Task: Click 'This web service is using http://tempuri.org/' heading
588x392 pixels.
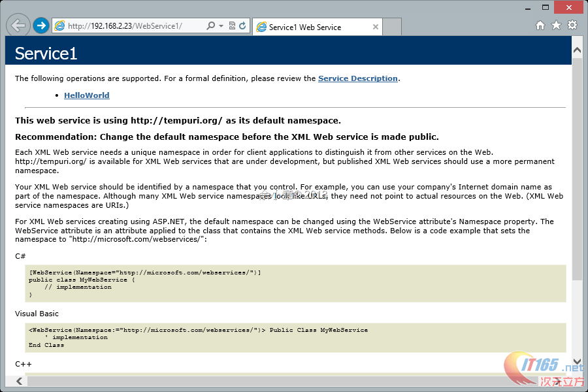Action: (x=178, y=120)
